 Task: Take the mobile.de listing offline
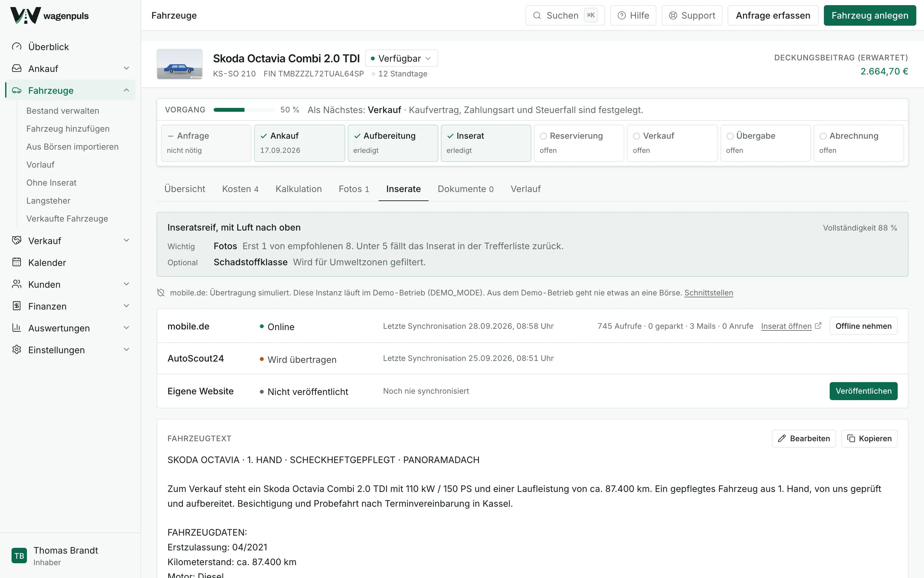(863, 326)
